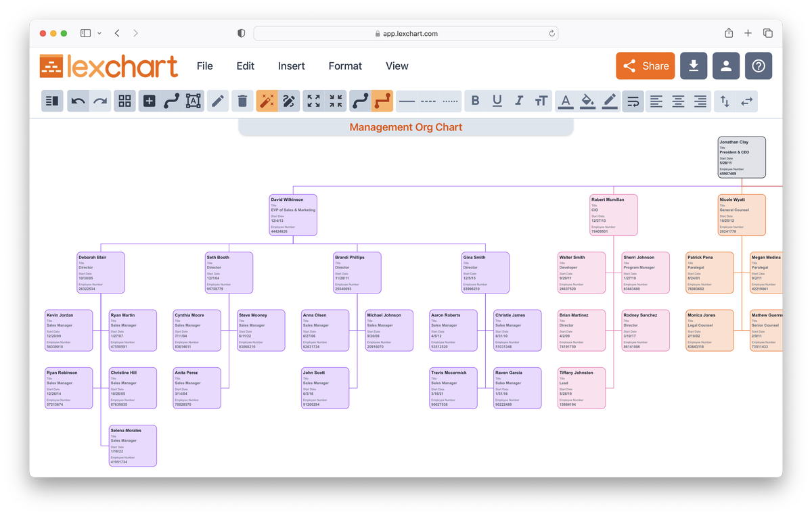Set dotted line style

click(451, 101)
